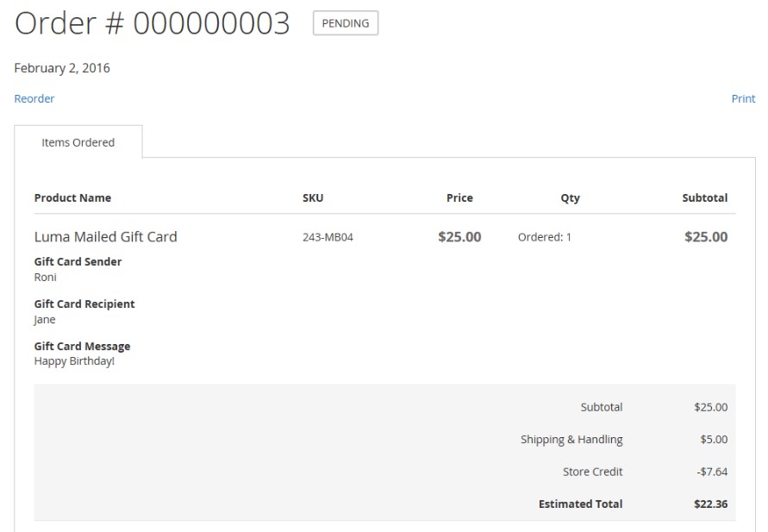Click the Estimated Total amount $22.36
Image resolution: width=768 pixels, height=532 pixels.
click(x=710, y=504)
